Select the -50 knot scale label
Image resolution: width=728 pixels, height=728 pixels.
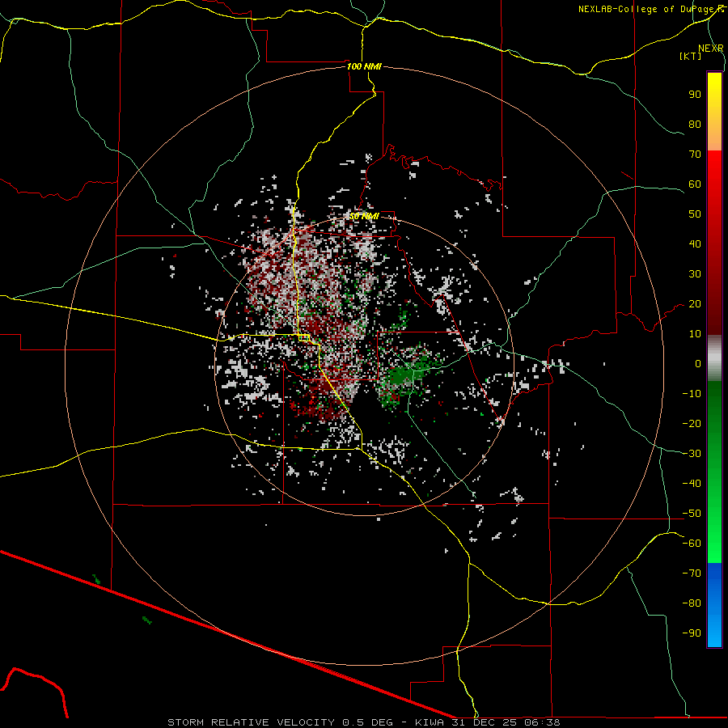692,514
